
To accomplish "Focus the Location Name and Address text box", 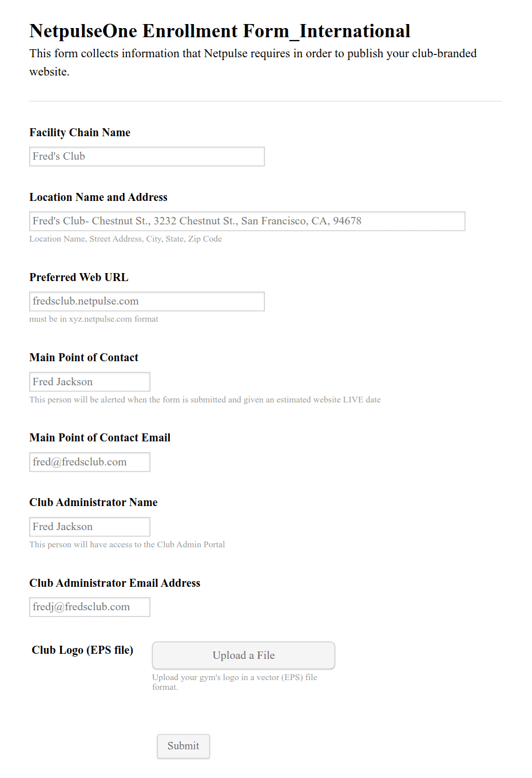I will click(247, 221).
